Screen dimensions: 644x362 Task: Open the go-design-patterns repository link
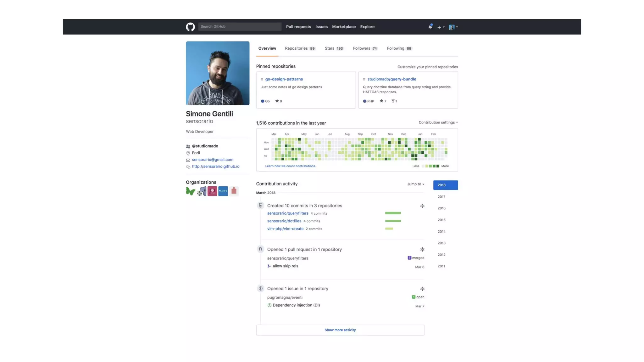[284, 79]
